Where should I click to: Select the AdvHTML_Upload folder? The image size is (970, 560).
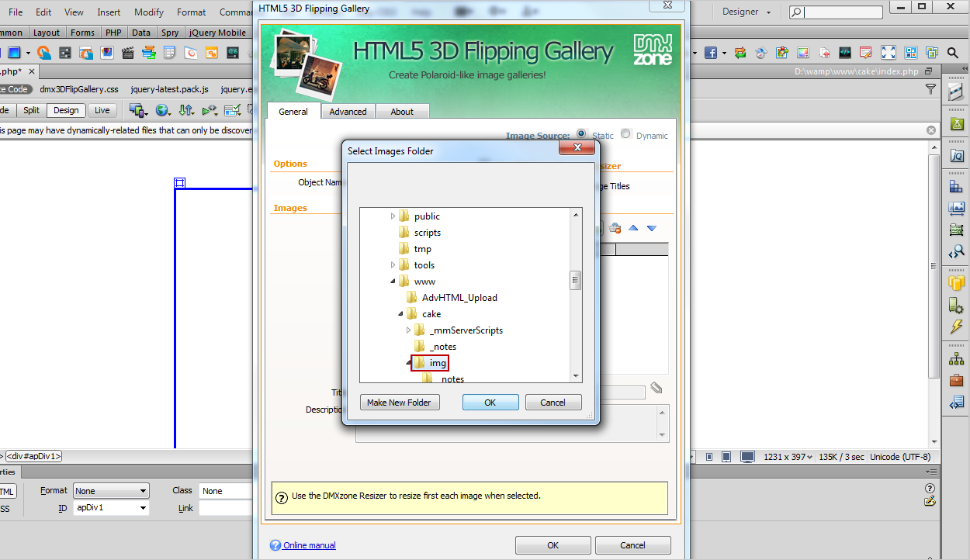pos(459,298)
